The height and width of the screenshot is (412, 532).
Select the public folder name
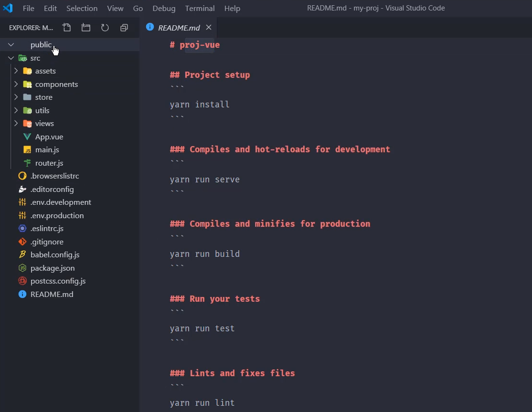pyautogui.click(x=41, y=45)
